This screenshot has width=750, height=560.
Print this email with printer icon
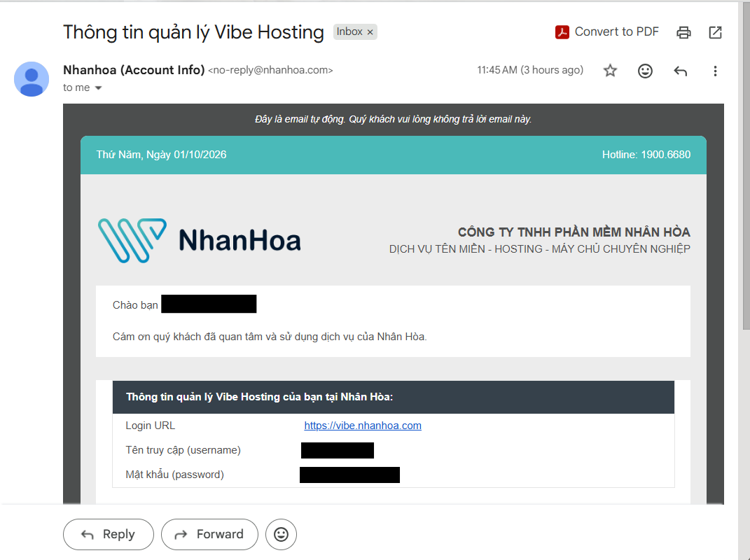point(683,32)
